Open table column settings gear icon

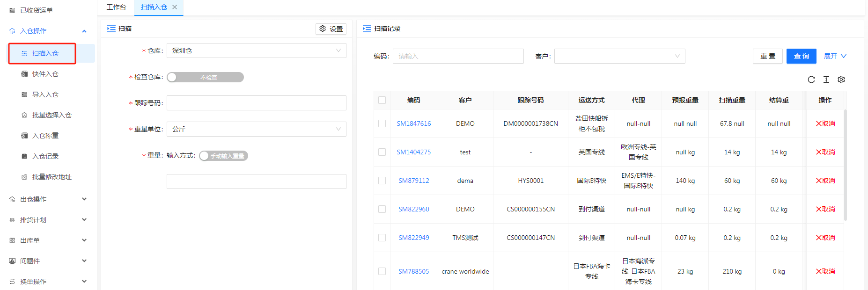click(841, 80)
